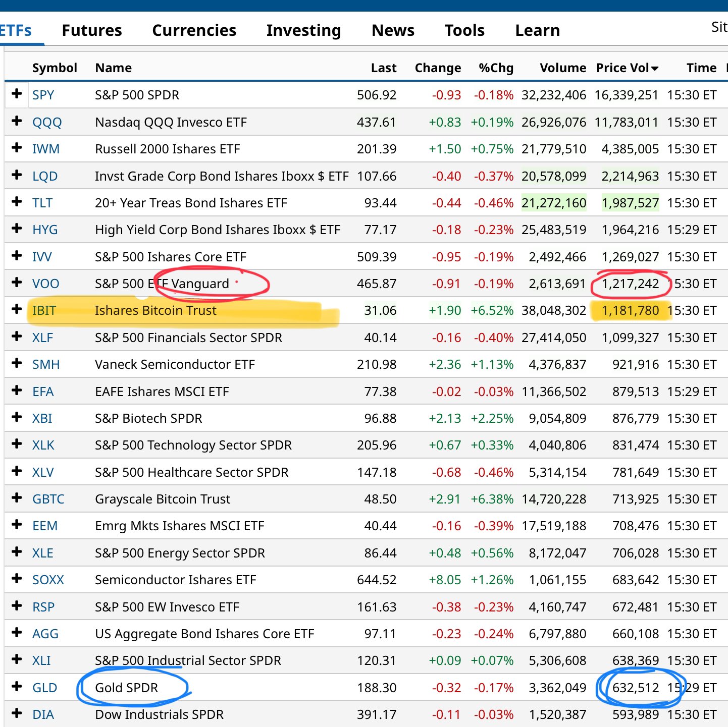Open the News menu
Screen dimensions: 728x727
click(x=393, y=30)
